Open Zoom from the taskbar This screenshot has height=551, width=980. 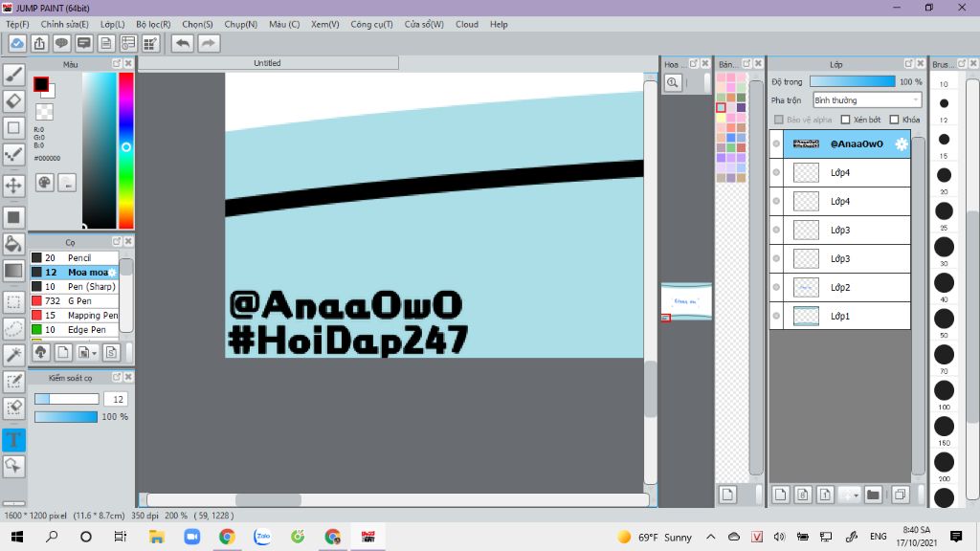[191, 537]
